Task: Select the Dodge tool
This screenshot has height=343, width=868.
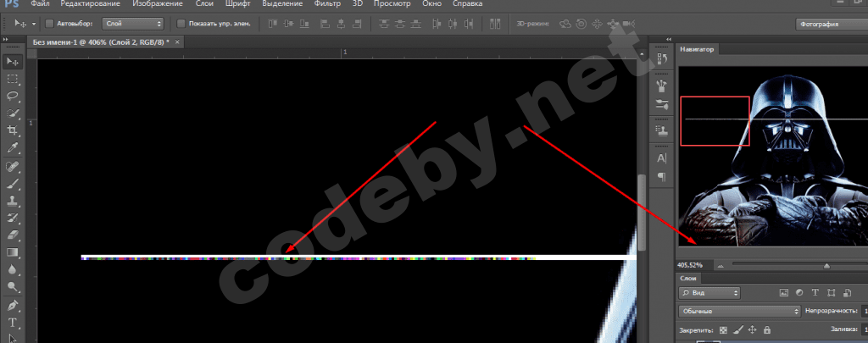Action: tap(12, 286)
